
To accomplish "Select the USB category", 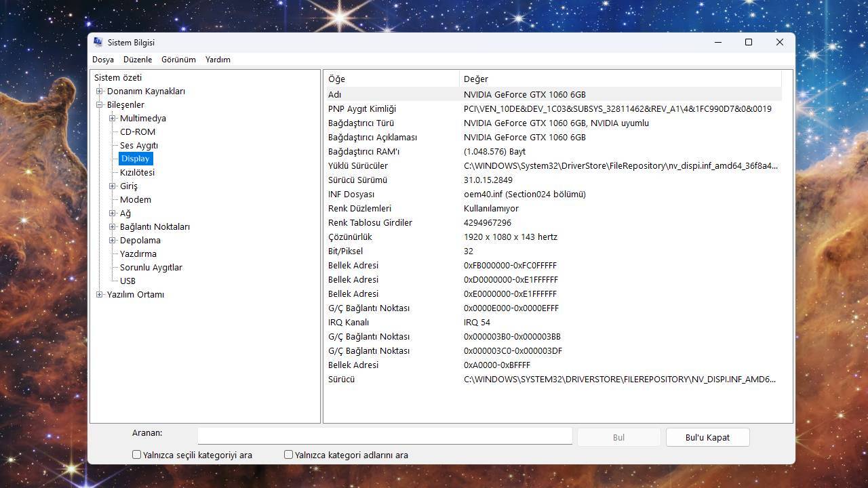I will 127,281.
